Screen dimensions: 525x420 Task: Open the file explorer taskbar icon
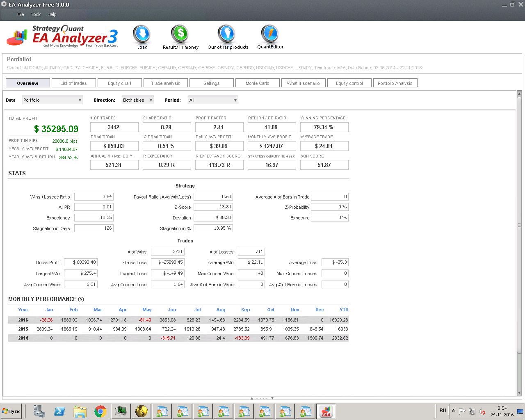click(80, 411)
